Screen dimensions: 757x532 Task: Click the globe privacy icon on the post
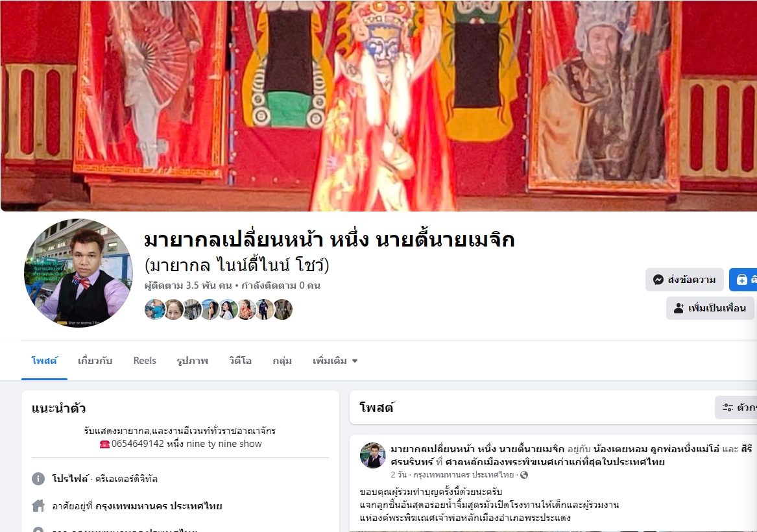(524, 475)
